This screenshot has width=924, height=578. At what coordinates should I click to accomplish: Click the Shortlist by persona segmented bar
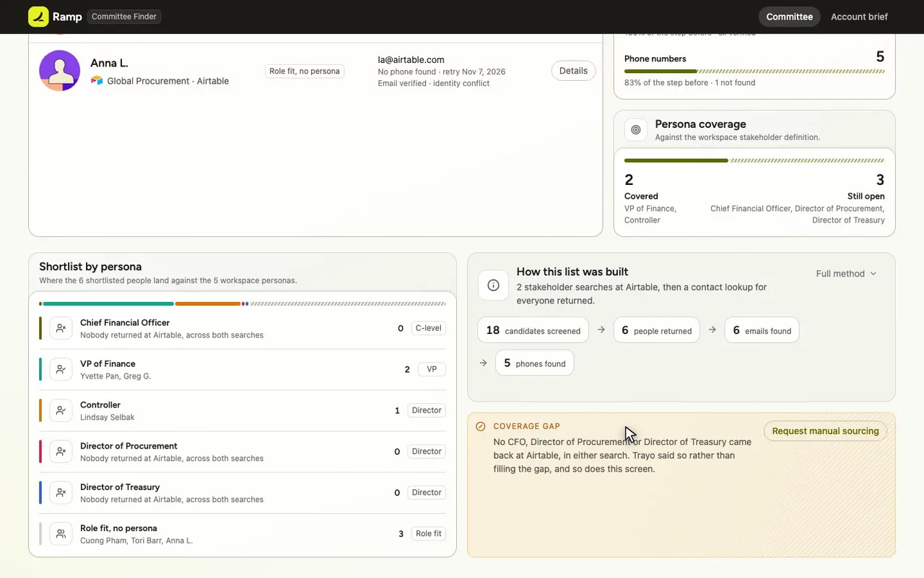pos(243,304)
